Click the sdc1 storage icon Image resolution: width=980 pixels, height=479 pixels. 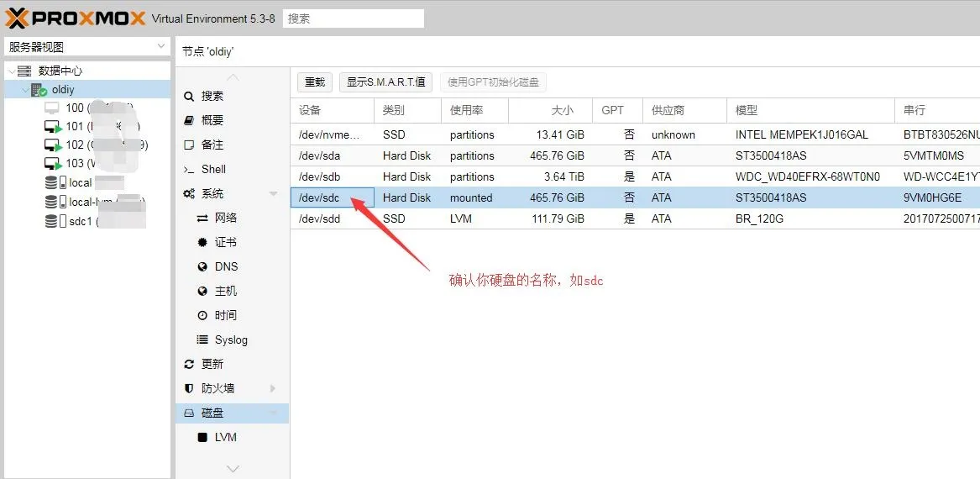(55, 221)
